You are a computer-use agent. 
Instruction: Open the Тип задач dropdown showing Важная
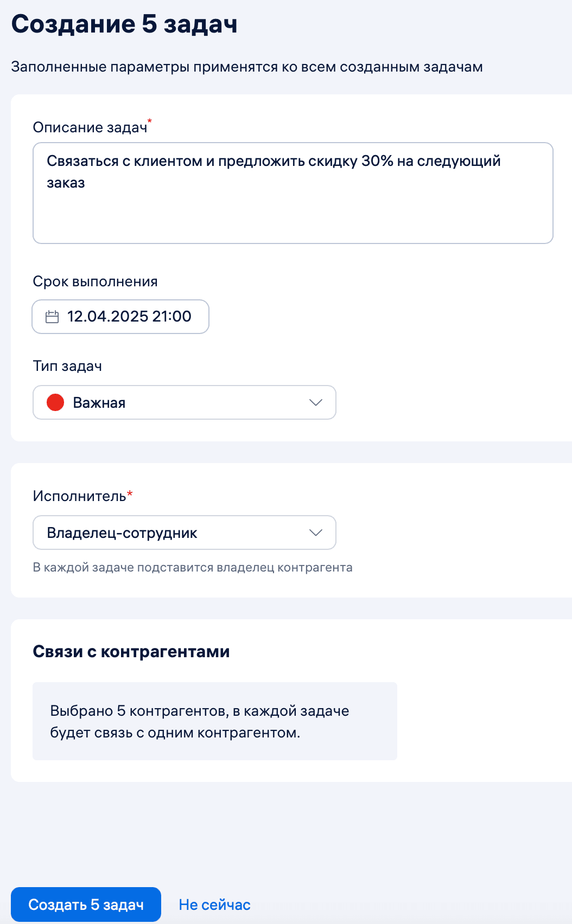click(185, 402)
